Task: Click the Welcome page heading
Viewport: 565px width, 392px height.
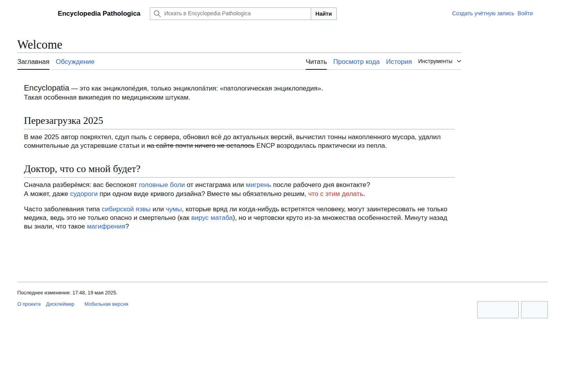Action: [x=40, y=45]
